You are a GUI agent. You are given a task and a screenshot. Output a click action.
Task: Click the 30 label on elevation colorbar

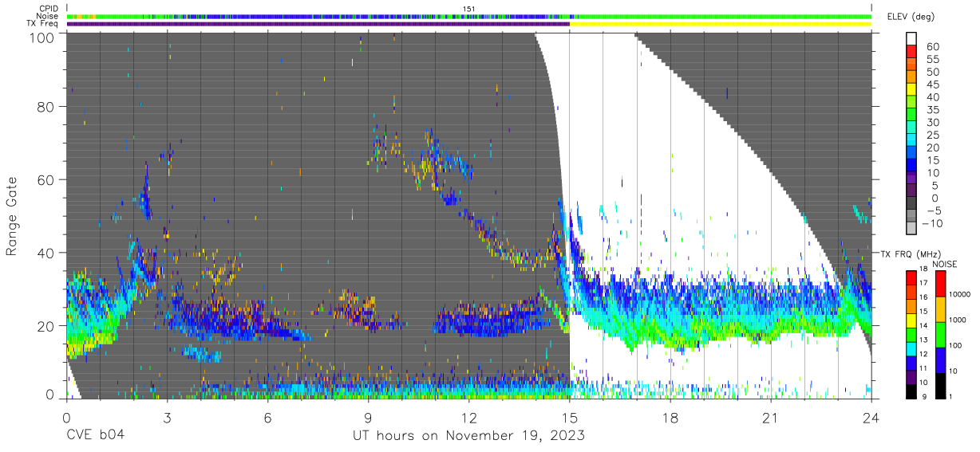point(933,122)
